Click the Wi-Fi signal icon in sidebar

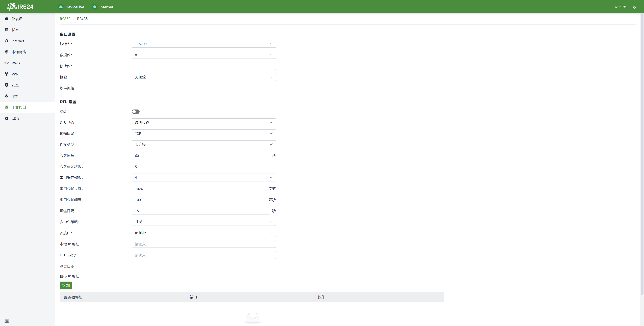[x=7, y=63]
